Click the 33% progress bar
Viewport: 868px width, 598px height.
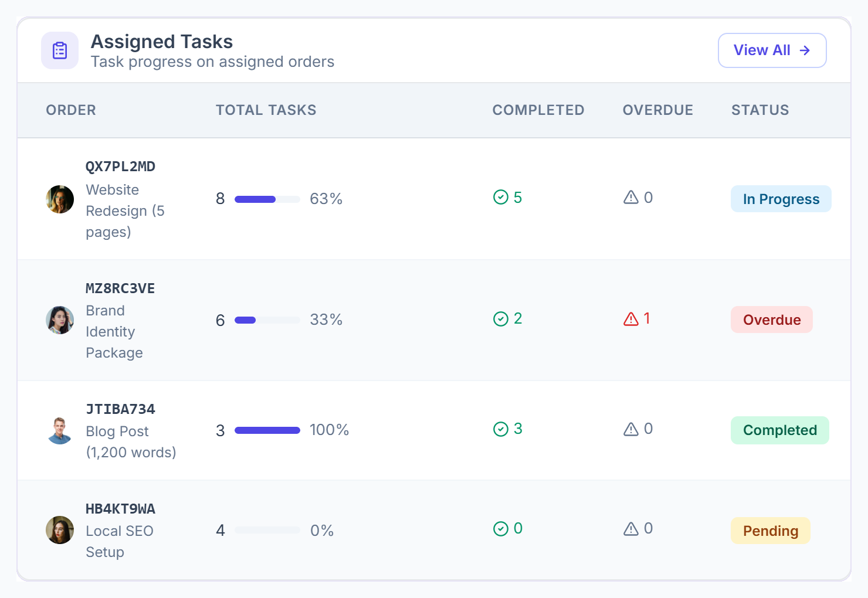coord(267,320)
